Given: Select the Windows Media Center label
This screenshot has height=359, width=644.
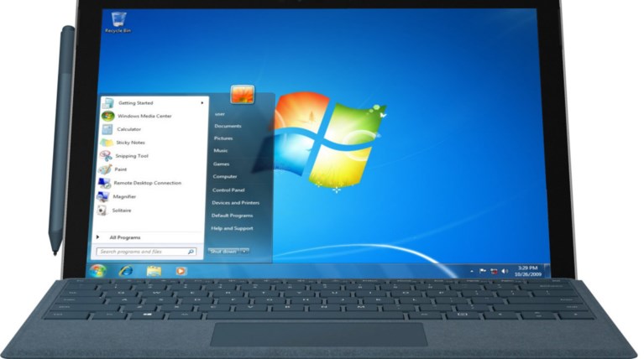Looking at the screenshot, I should [144, 116].
